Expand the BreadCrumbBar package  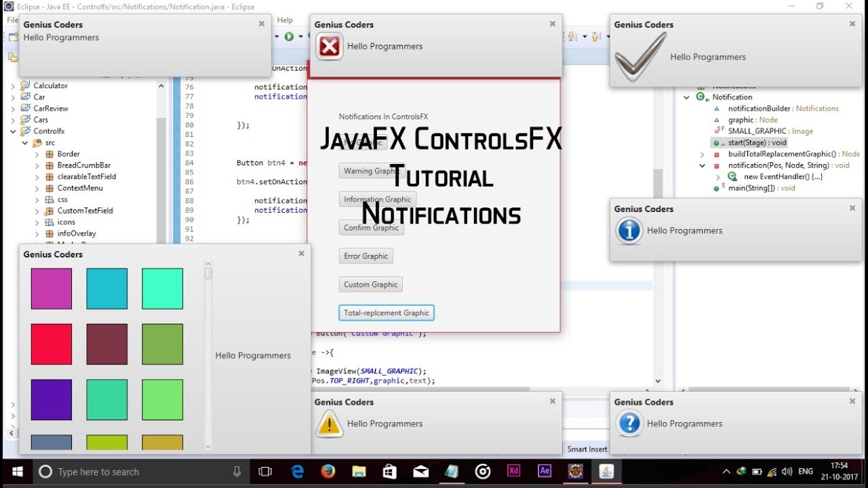pyautogui.click(x=37, y=165)
